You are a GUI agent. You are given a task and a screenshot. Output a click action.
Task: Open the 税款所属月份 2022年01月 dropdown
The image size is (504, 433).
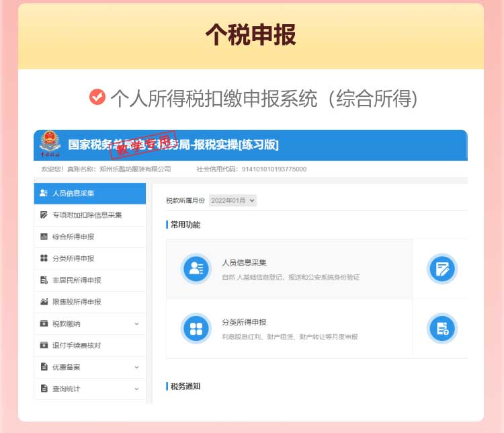tap(233, 200)
